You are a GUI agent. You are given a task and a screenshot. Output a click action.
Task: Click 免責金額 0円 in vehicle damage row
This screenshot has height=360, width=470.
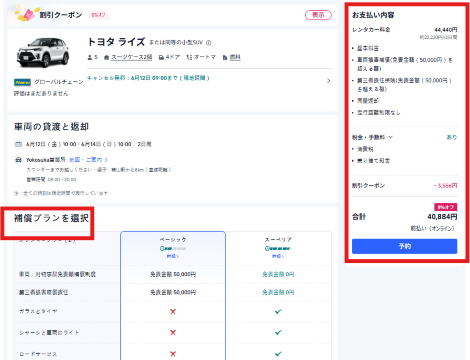pyautogui.click(x=278, y=274)
